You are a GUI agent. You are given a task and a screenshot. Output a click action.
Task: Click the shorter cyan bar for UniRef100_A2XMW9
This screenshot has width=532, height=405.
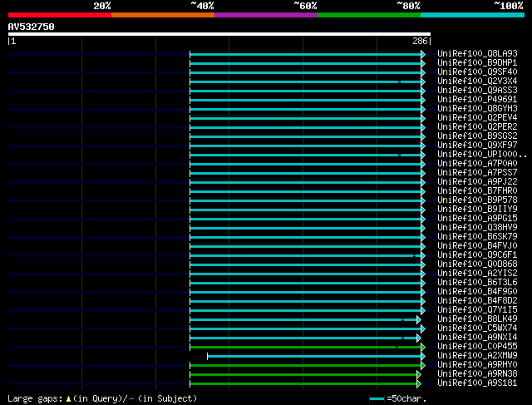point(314,357)
